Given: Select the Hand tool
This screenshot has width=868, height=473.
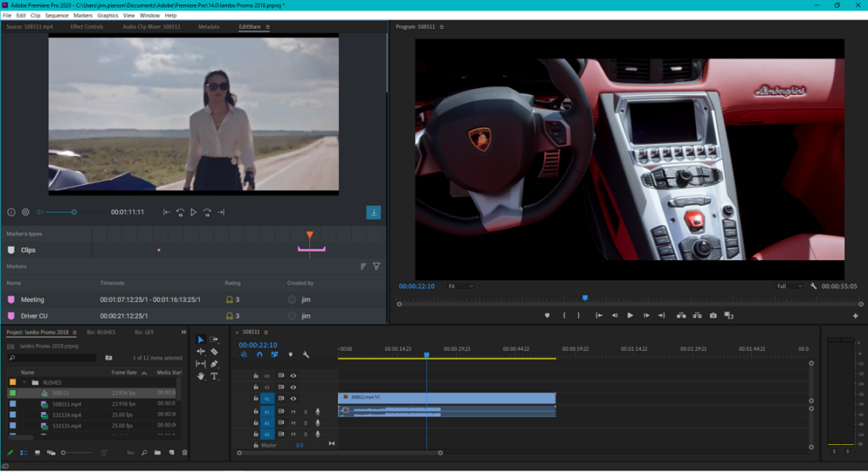Looking at the screenshot, I should click(x=200, y=376).
